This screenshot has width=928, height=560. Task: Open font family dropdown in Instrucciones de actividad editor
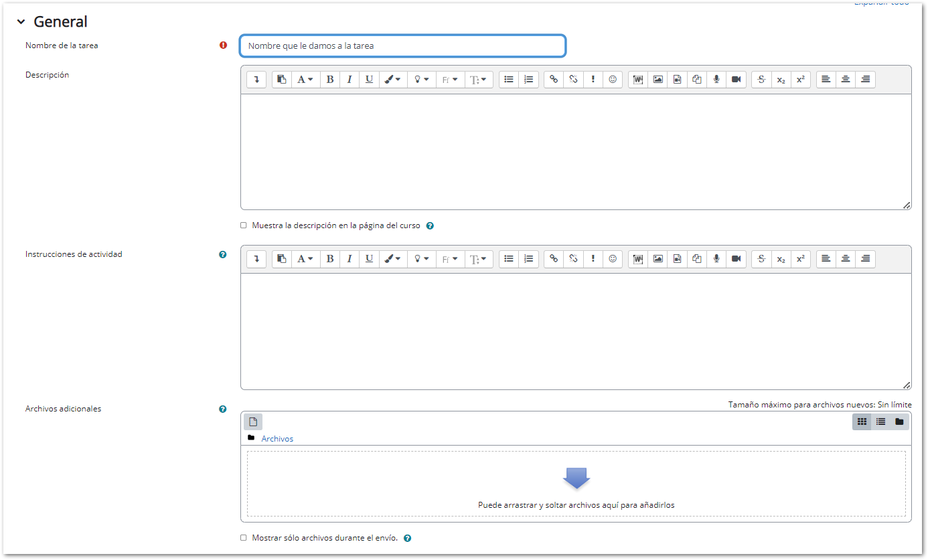click(451, 259)
